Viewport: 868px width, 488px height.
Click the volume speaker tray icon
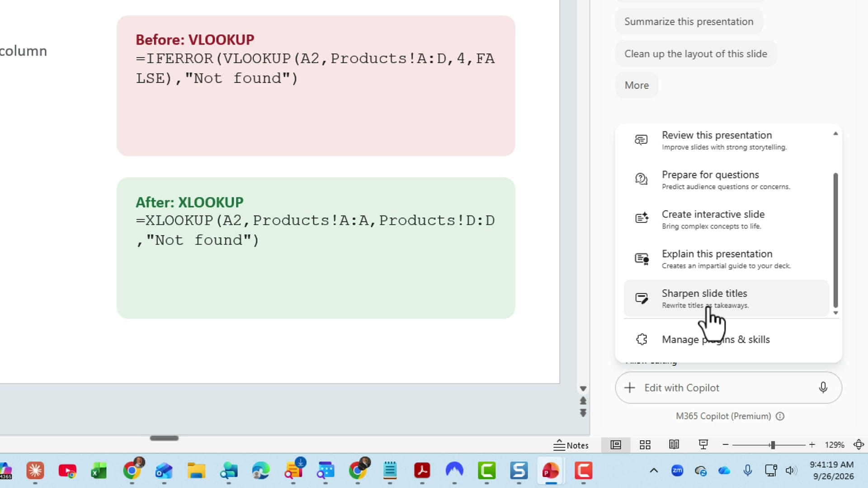coord(790,471)
